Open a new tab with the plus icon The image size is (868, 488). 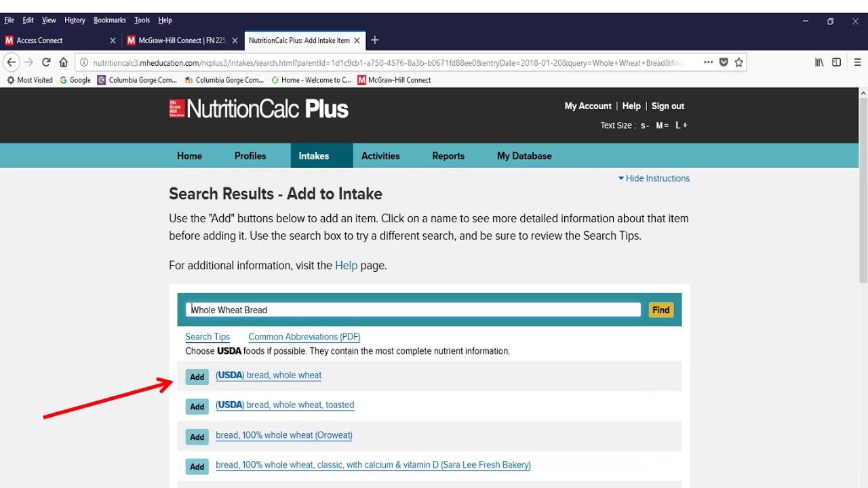tap(375, 40)
